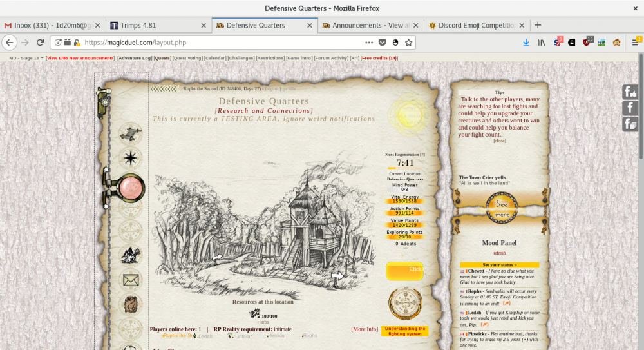Click the brown rock item icon in sidebar
The width and height of the screenshot is (644, 350).
point(131,305)
